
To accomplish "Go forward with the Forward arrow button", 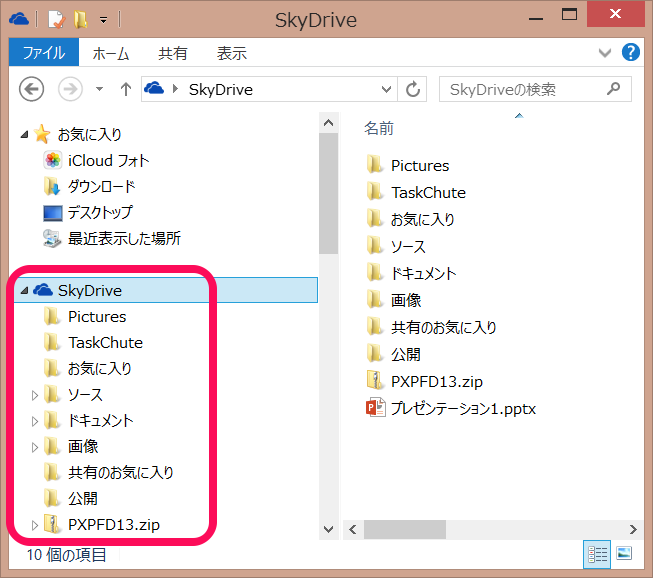I will coord(70,89).
